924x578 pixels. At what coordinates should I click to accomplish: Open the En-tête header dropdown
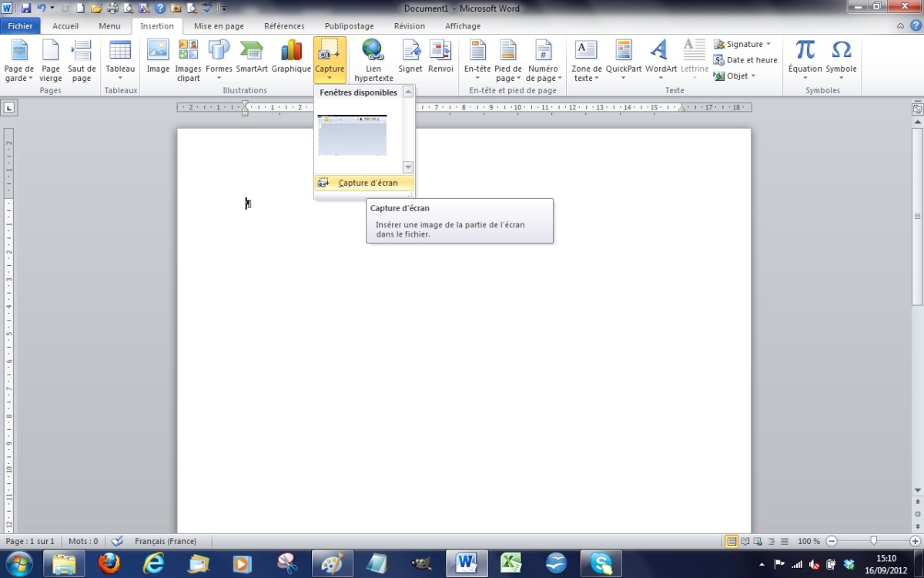coord(477,61)
